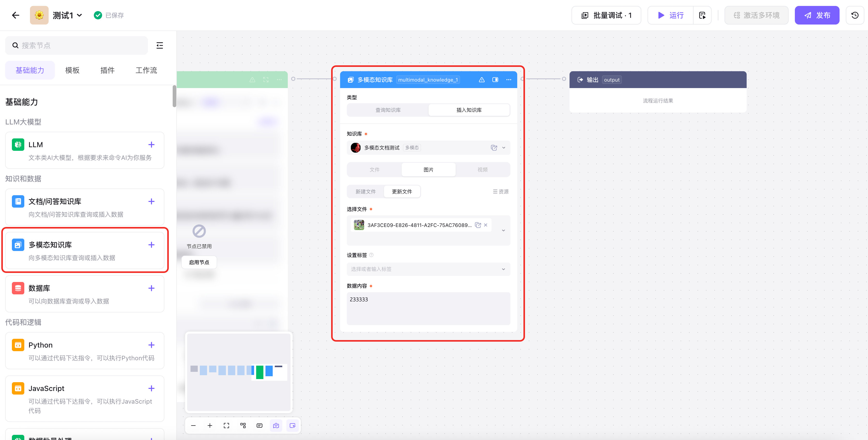Select the 新建文件 mode

(x=366, y=192)
